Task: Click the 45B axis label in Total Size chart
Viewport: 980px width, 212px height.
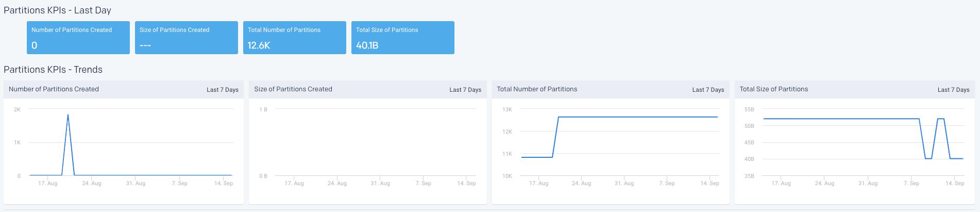Action: pyautogui.click(x=749, y=142)
